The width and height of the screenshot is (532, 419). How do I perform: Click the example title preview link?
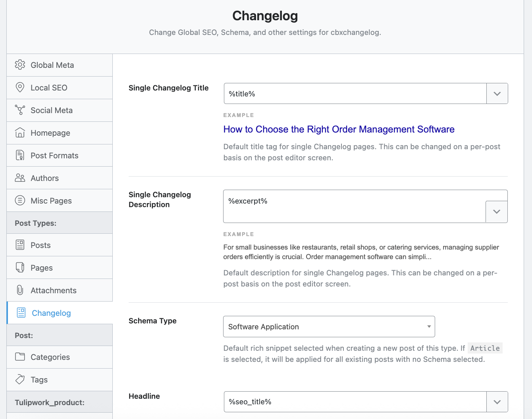(x=339, y=129)
